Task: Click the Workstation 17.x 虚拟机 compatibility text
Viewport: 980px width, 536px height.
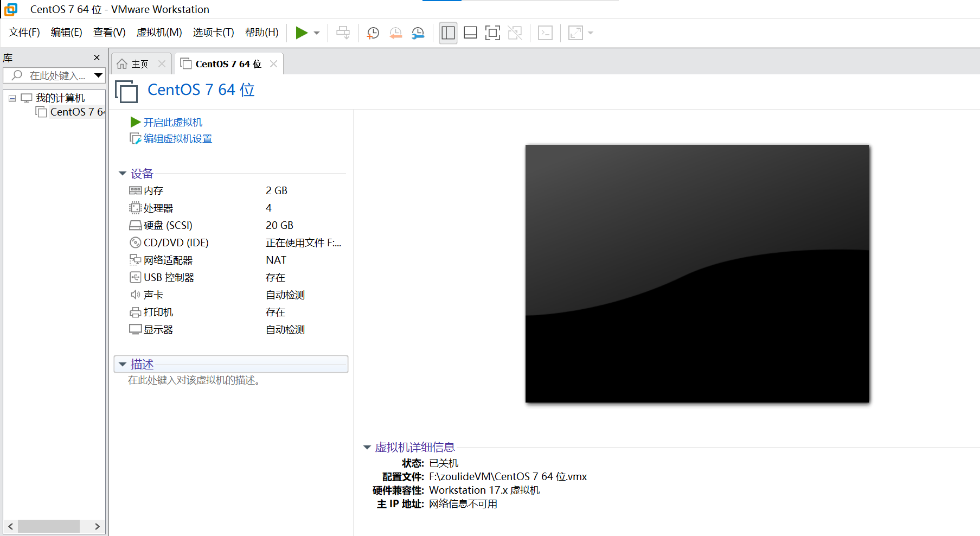Action: coord(484,490)
